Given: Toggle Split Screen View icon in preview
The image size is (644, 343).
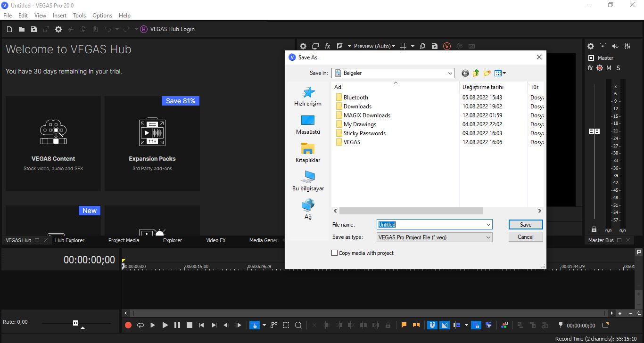Looking at the screenshot, I should 339,46.
